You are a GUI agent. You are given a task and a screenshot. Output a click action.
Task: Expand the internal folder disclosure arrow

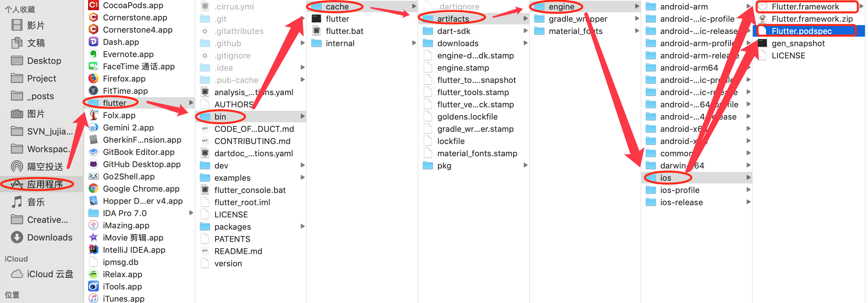[x=414, y=43]
